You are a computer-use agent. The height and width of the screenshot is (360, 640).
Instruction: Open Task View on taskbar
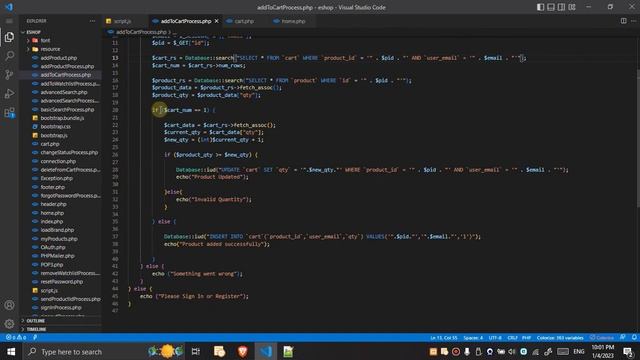tap(196, 351)
